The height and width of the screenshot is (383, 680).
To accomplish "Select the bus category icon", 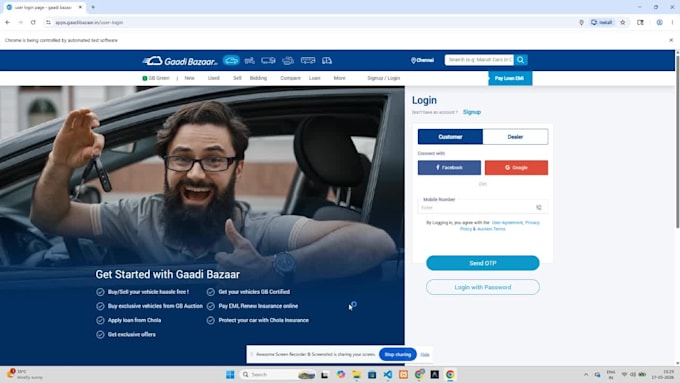I will (x=308, y=61).
